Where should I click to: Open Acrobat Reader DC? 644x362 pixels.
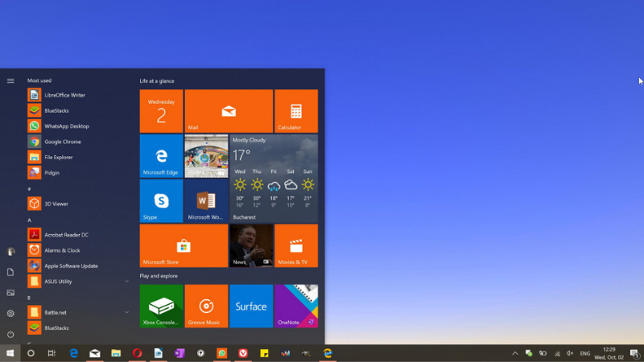78,235
